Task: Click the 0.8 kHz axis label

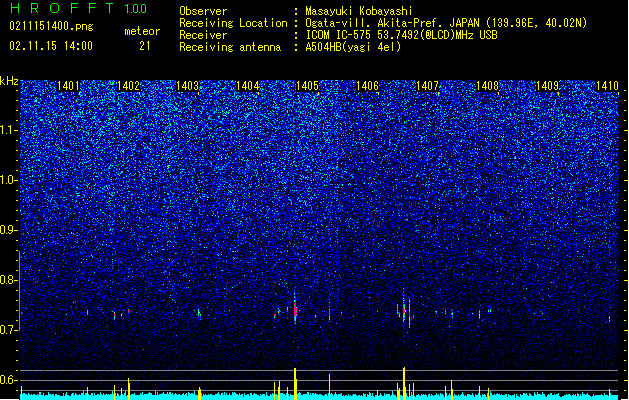Action: pyautogui.click(x=9, y=280)
